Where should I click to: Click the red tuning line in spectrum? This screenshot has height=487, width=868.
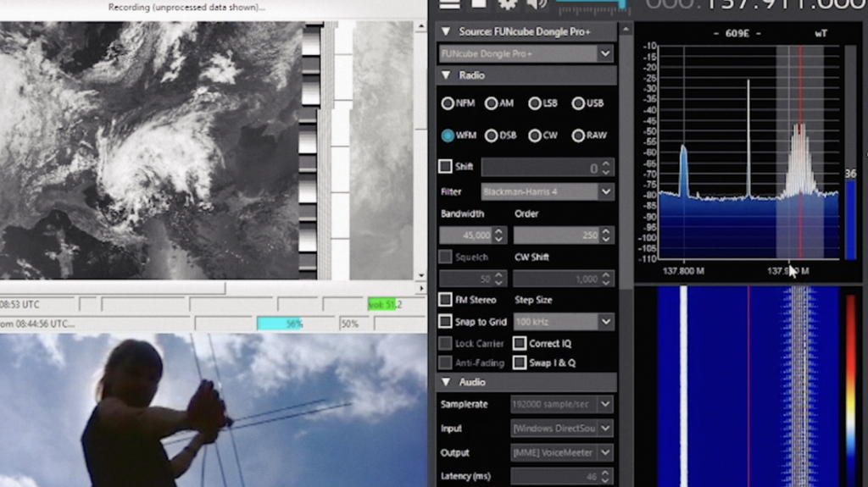point(800,152)
